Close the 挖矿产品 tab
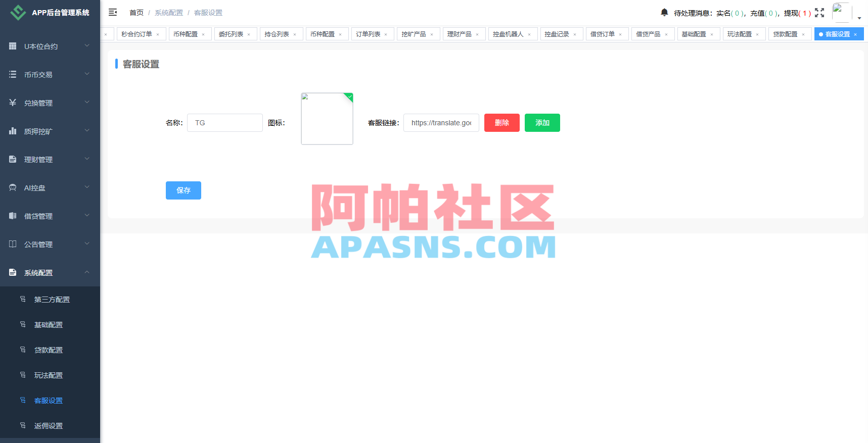 pyautogui.click(x=432, y=34)
